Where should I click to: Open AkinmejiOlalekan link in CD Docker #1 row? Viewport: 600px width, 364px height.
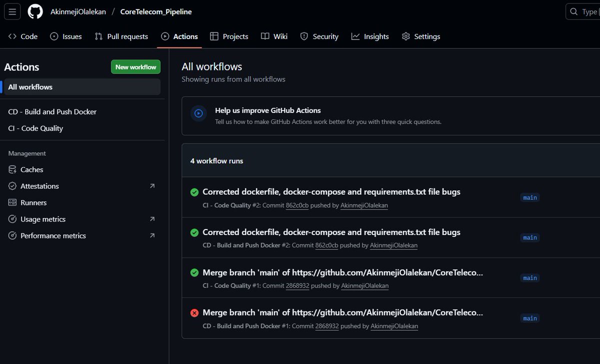[x=394, y=326]
